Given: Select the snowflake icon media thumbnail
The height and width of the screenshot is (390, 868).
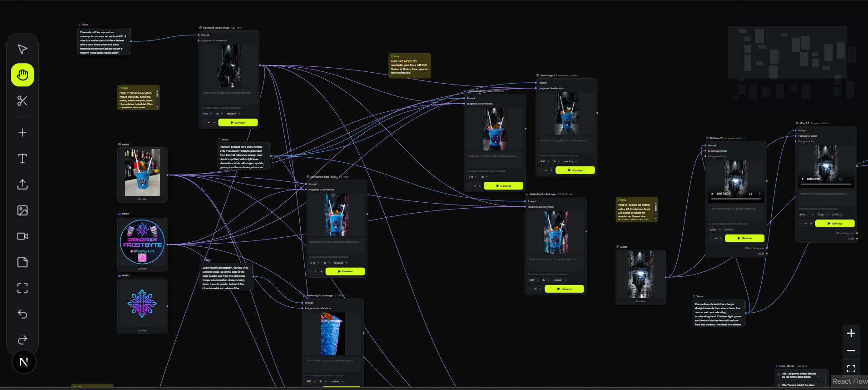Looking at the screenshot, I should click(x=142, y=304).
